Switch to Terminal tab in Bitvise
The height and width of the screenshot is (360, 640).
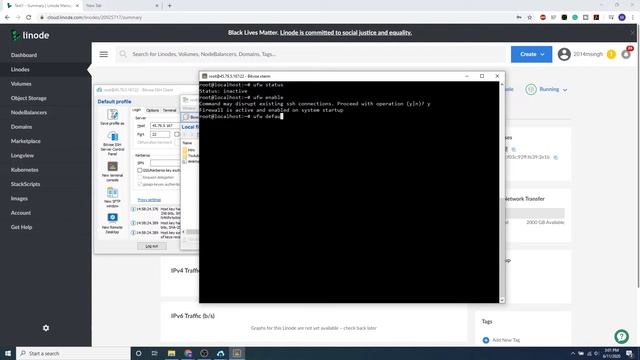(x=169, y=110)
